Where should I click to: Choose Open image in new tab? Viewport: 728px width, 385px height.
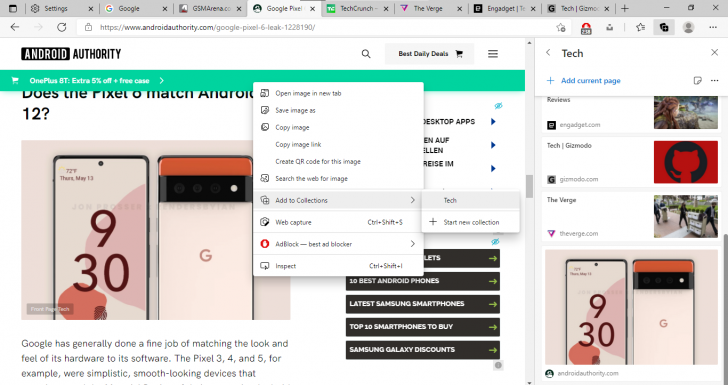pyautogui.click(x=338, y=93)
